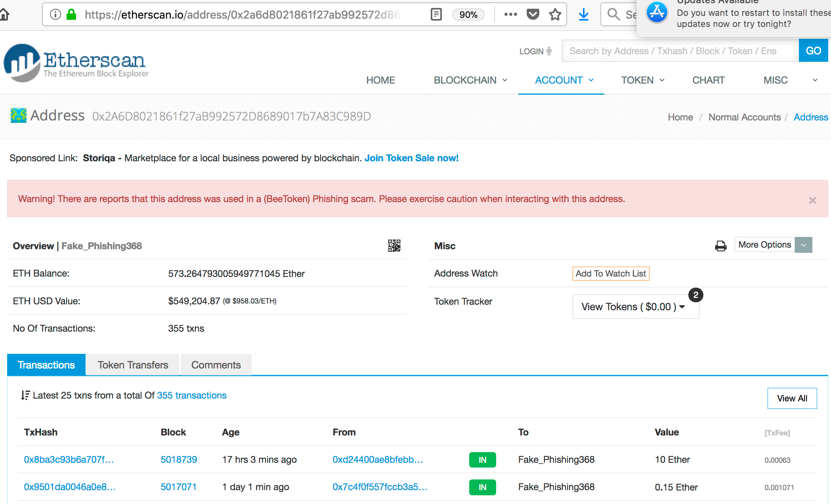The image size is (831, 504).
Task: Expand More Options dropdown arrow
Action: pos(804,245)
